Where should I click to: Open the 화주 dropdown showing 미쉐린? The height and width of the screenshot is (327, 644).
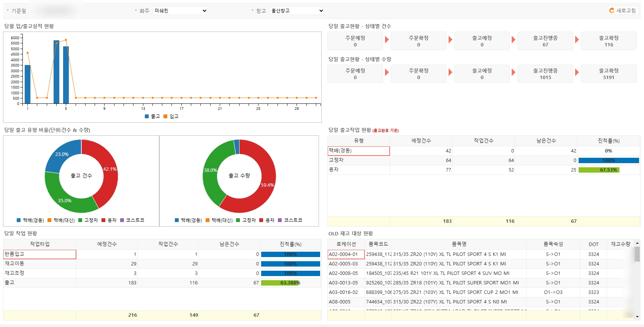click(x=180, y=11)
